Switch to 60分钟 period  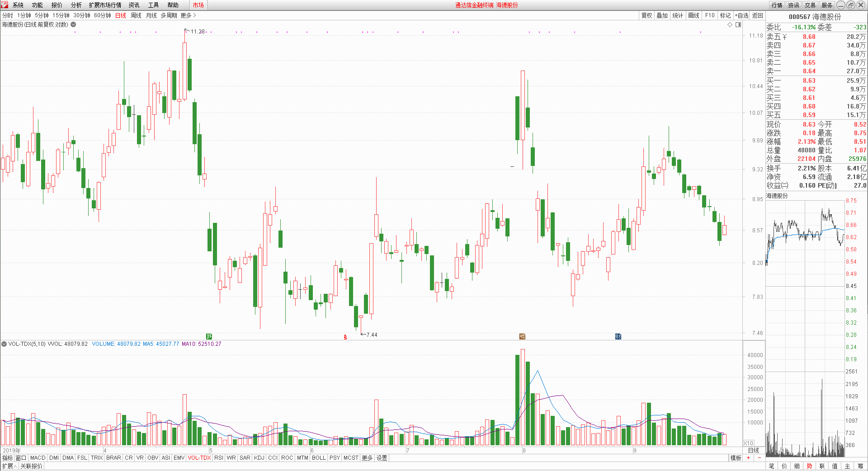103,15
